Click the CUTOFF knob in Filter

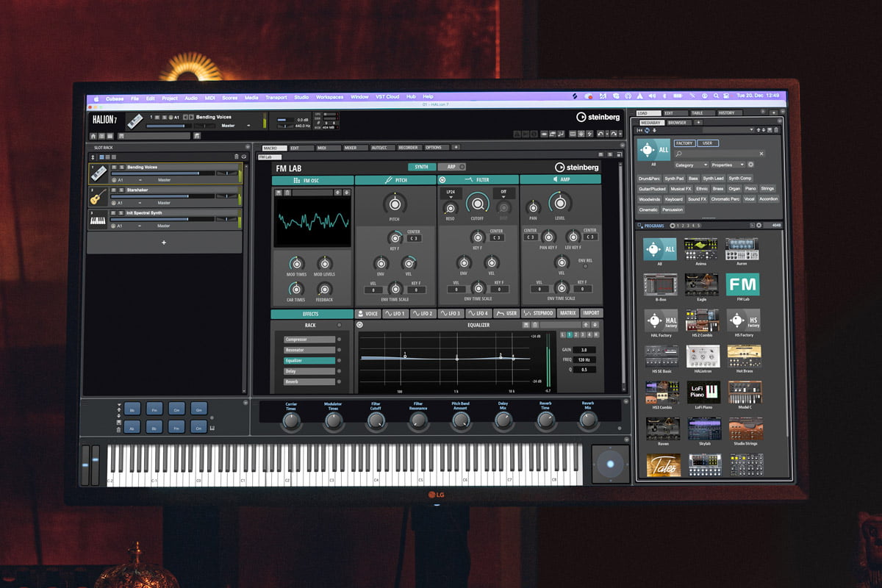[x=477, y=202]
